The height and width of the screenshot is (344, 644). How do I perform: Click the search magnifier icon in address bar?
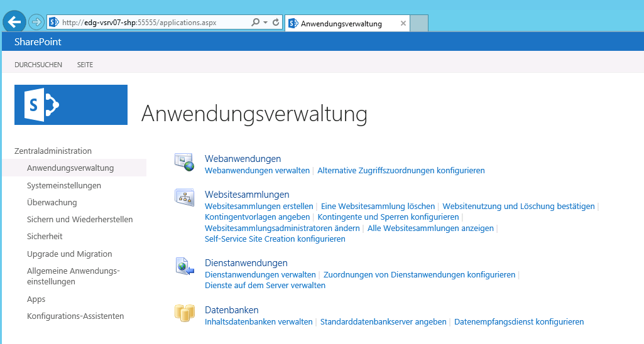[256, 22]
